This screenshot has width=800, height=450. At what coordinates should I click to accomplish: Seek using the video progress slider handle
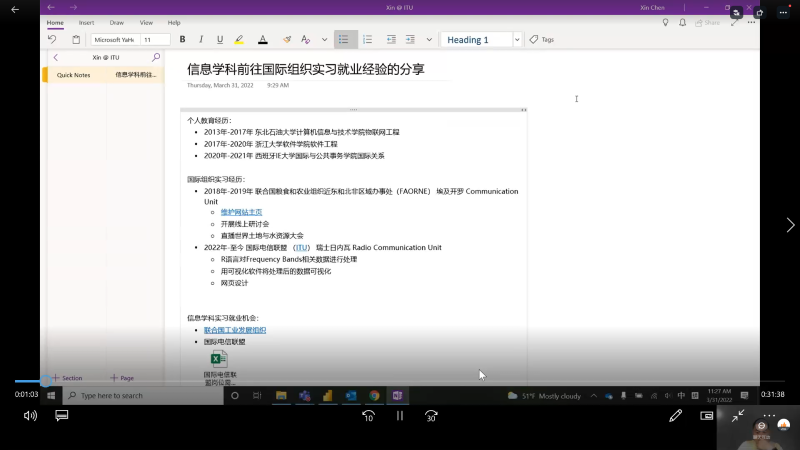tap(45, 381)
